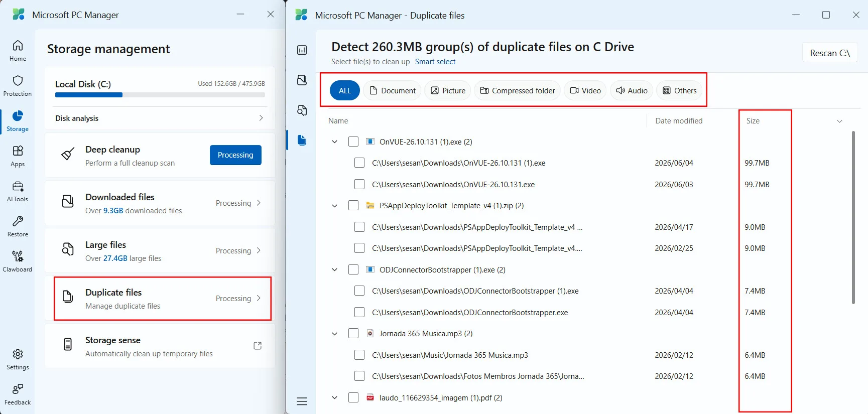
Task: Filter duplicates by Picture
Action: point(448,90)
